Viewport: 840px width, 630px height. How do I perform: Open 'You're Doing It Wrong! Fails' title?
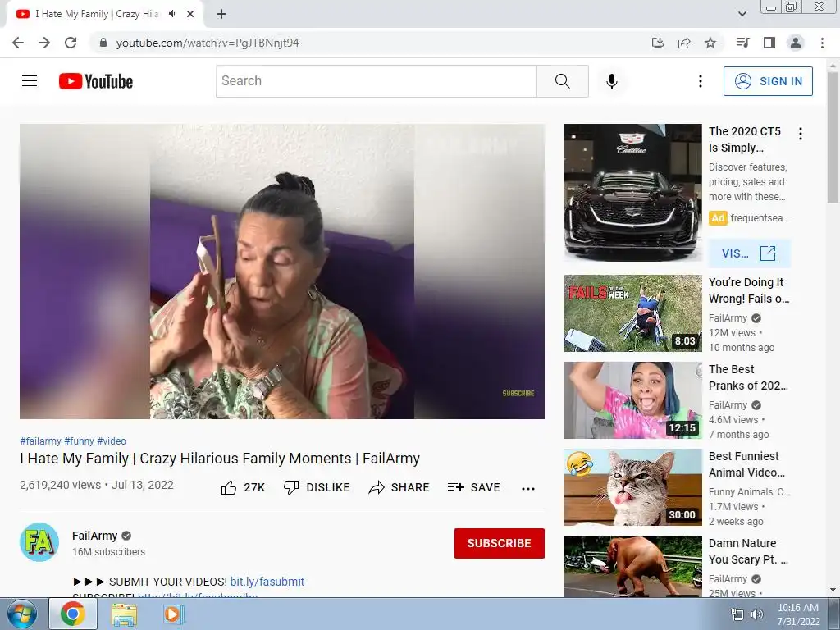[x=749, y=290]
